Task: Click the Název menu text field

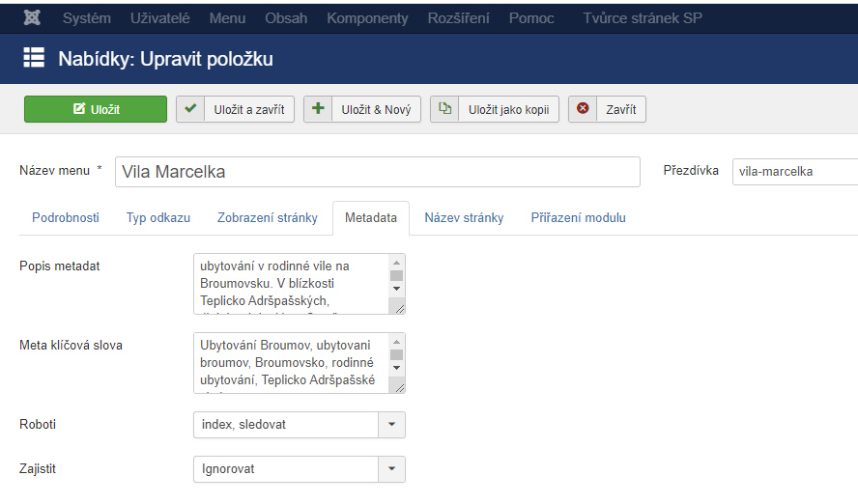Action: click(x=377, y=171)
